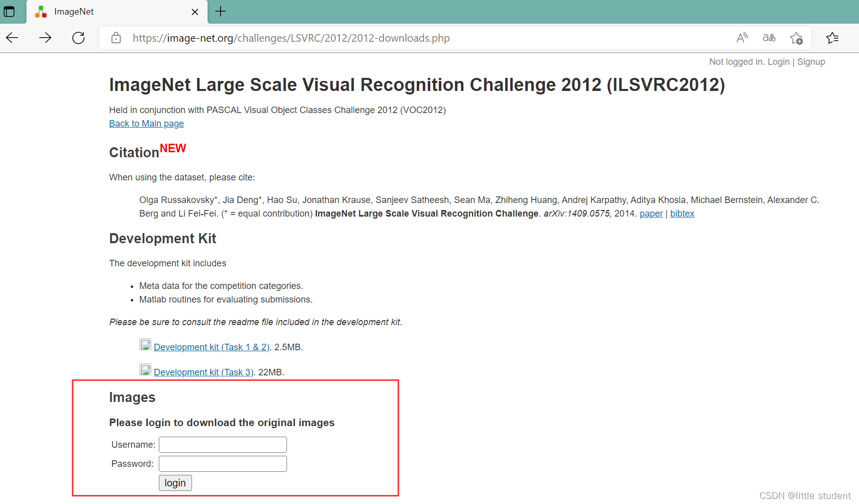The height and width of the screenshot is (504, 859).
Task: Select the ImageNet browser tab
Action: pyautogui.click(x=118, y=12)
